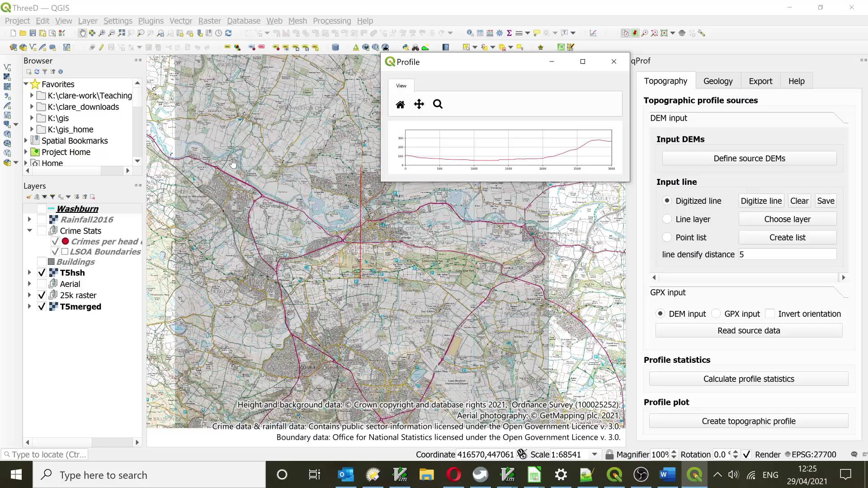Show statistical summary using the sigma icon

509,33
